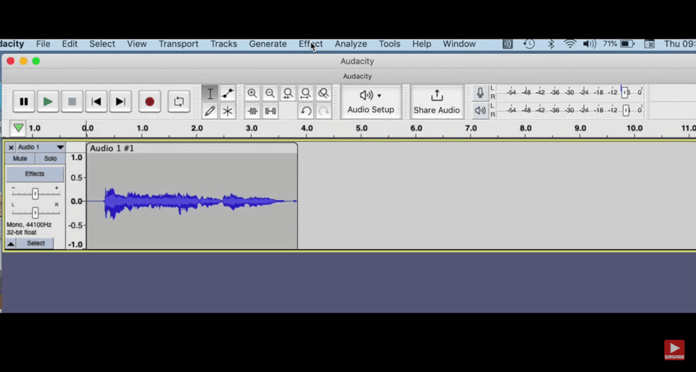Click the system volume menu bar icon
696x372 pixels.
[x=589, y=44]
